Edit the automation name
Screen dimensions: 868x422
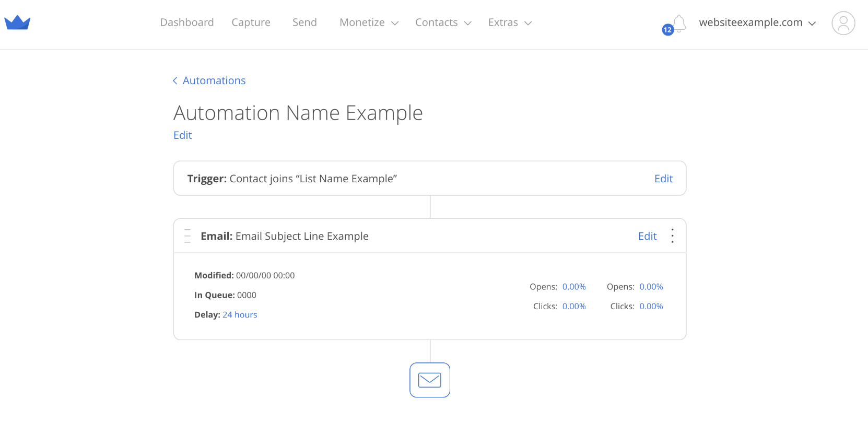pyautogui.click(x=183, y=135)
